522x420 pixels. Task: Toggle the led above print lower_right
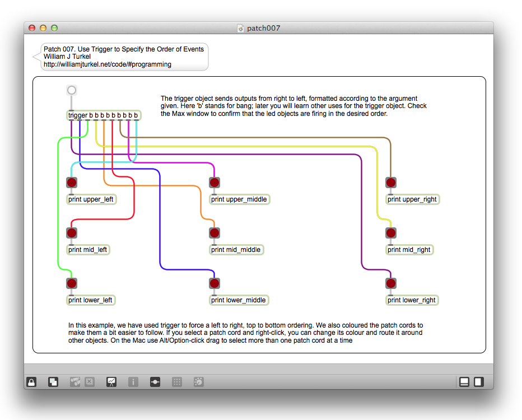click(x=391, y=283)
